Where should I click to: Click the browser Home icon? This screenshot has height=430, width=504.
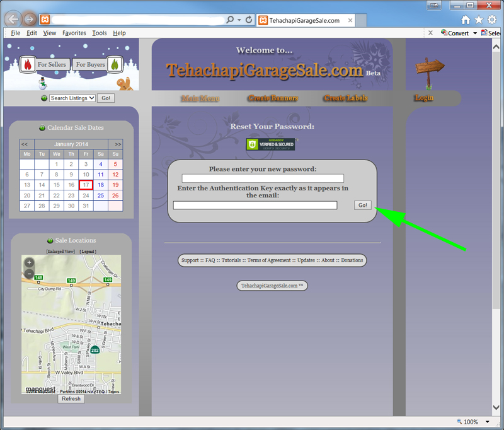pos(466,20)
